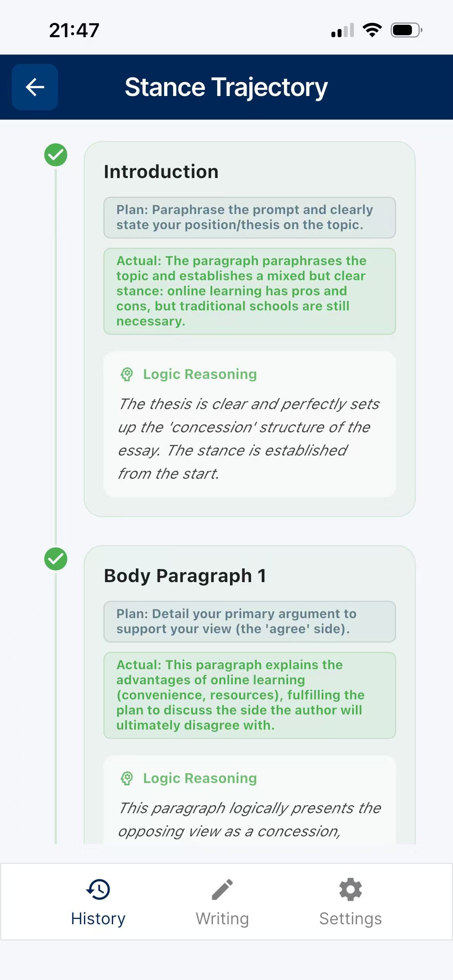Tap the back arrow button
The image size is (453, 980).
click(x=35, y=87)
